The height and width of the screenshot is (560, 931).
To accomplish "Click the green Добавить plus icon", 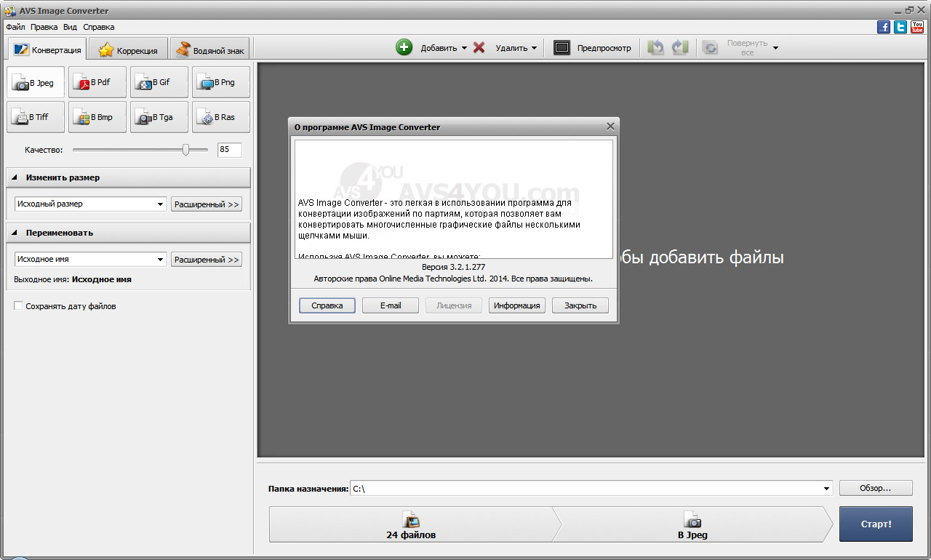I will click(x=404, y=48).
